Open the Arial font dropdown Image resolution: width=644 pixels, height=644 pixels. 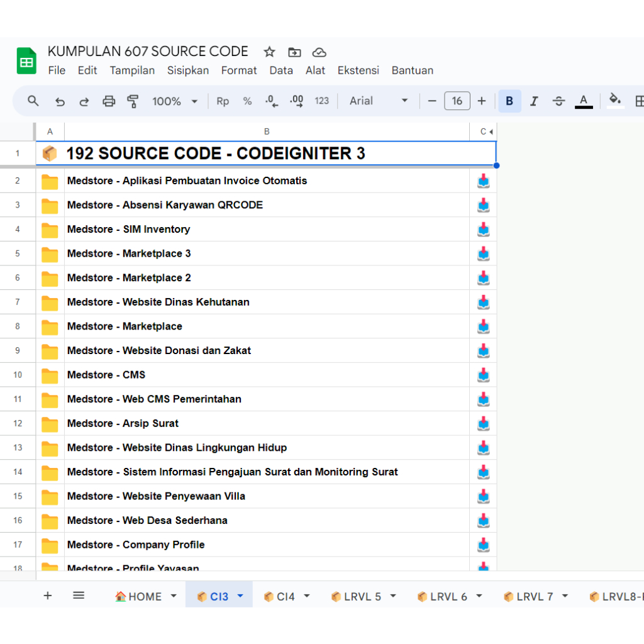379,101
